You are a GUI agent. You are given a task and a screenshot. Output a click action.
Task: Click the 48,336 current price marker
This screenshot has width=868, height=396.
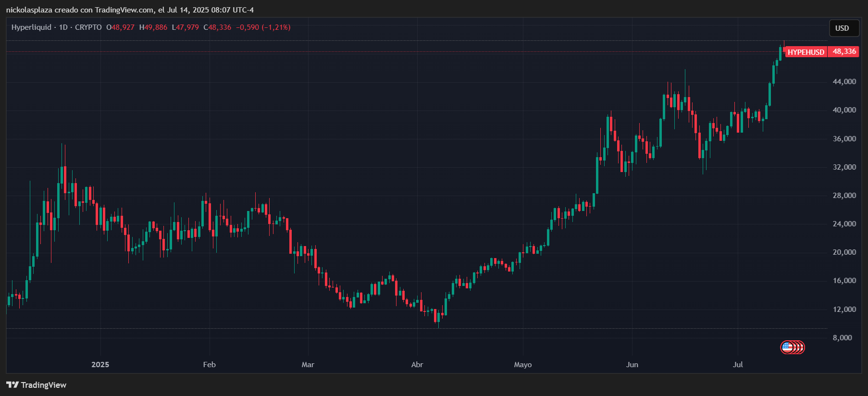pyautogui.click(x=844, y=52)
